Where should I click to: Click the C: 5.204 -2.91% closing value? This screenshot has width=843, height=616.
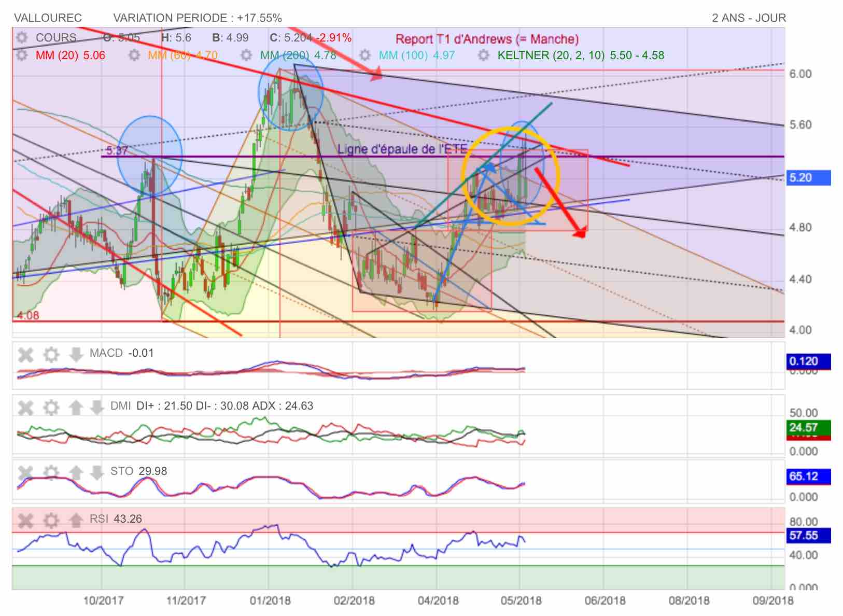[311, 38]
